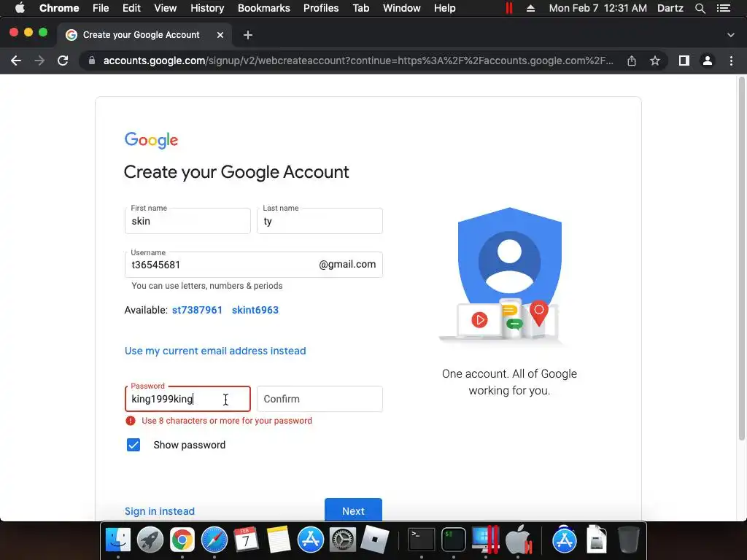Click the Confirm password field

[320, 399]
